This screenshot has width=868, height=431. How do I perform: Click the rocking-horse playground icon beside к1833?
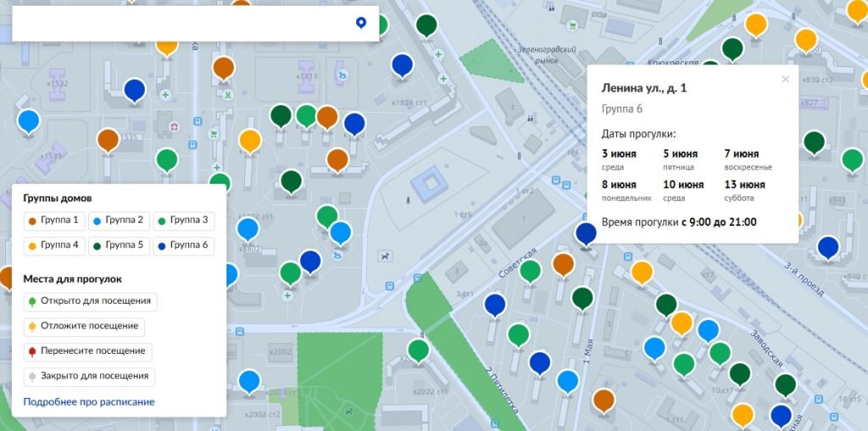(x=342, y=75)
